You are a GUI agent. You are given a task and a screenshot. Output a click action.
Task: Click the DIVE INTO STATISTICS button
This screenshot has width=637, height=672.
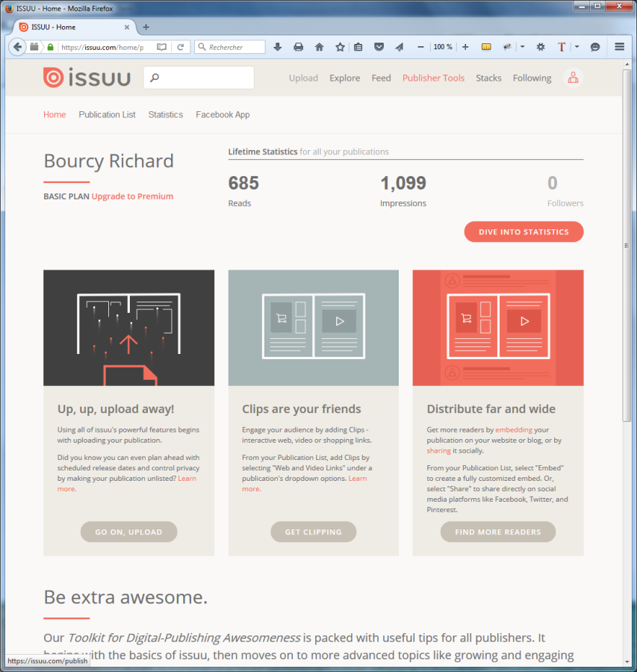tap(523, 232)
